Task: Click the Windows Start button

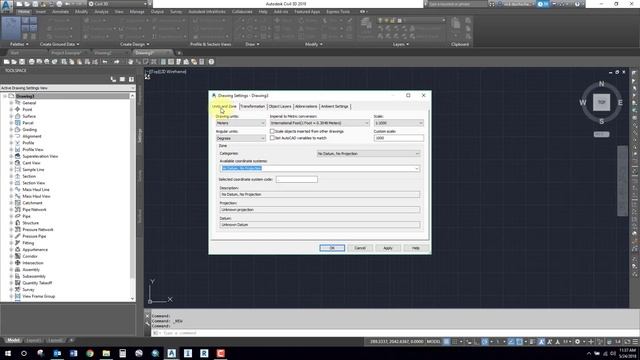Action: pos(7,353)
